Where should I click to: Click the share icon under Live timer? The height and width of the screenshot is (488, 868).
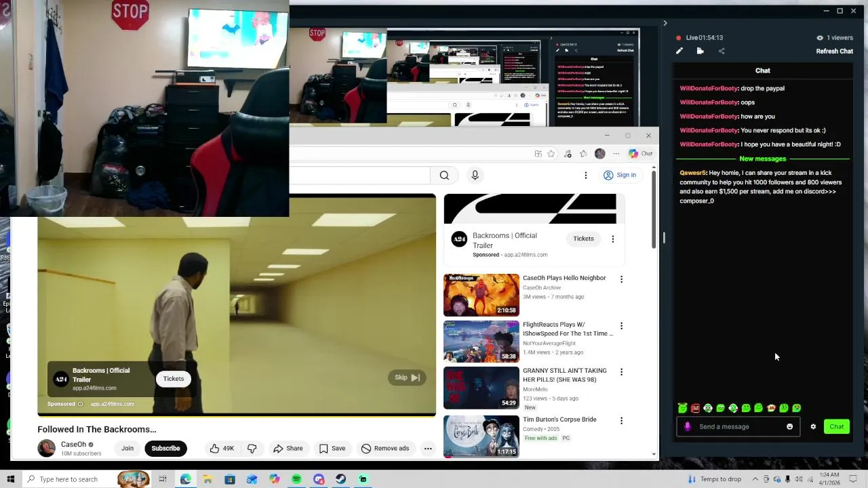[x=721, y=51]
